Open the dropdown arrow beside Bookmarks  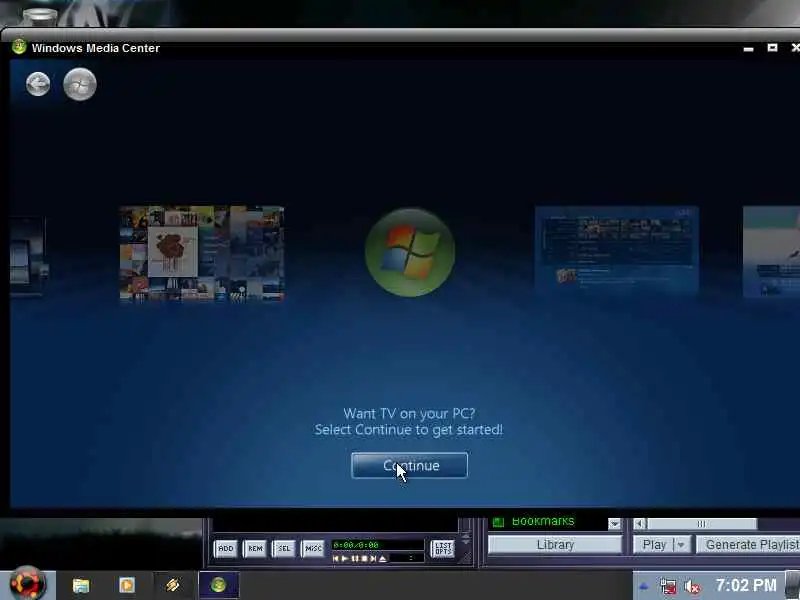615,524
